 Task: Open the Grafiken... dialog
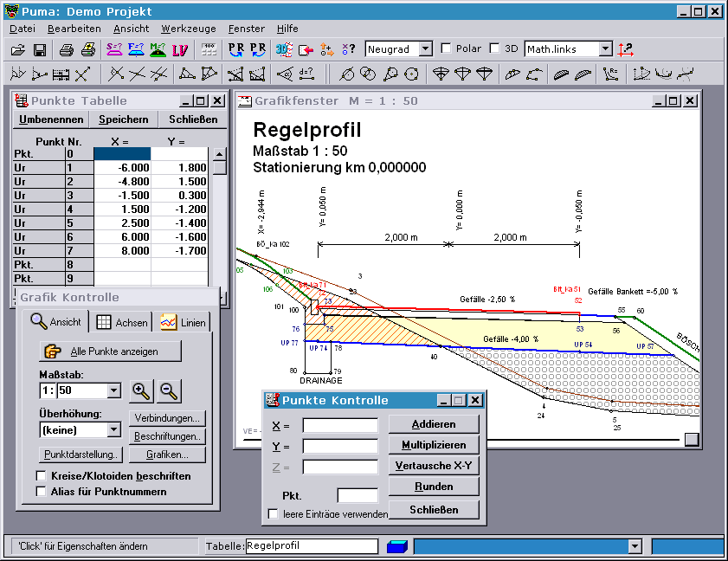[x=167, y=455]
